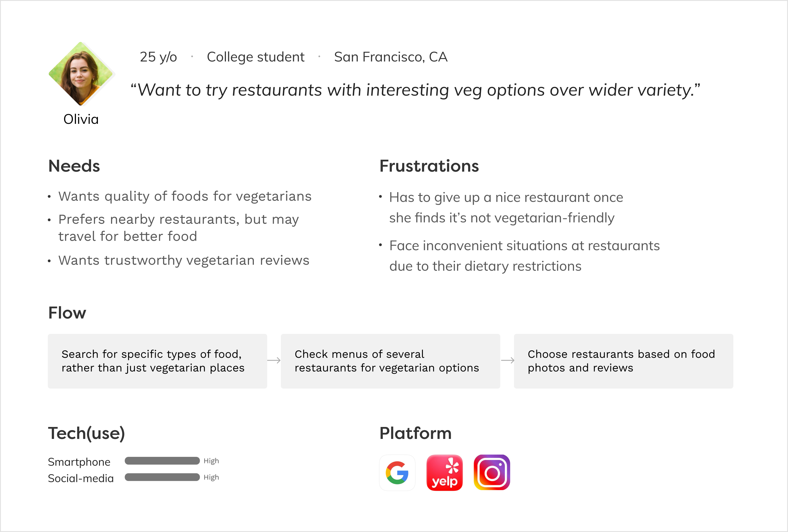Viewport: 788px width, 532px height.
Task: Click the "Wants trustworthy vegetarian reviews" bullet
Action: tap(184, 260)
